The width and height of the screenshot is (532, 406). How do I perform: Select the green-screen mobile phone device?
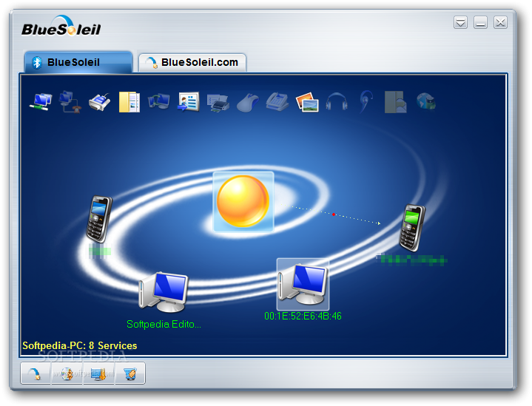(412, 228)
